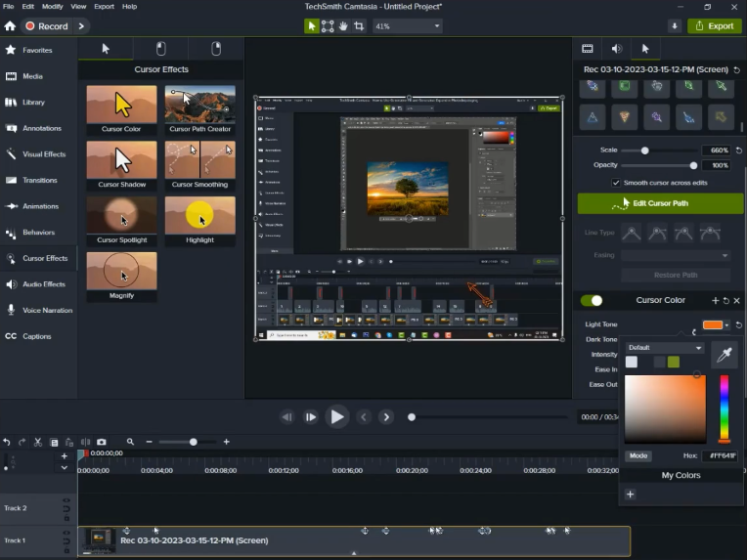The image size is (747, 560).
Task: Select the Pan hand tool
Action: [x=344, y=26]
